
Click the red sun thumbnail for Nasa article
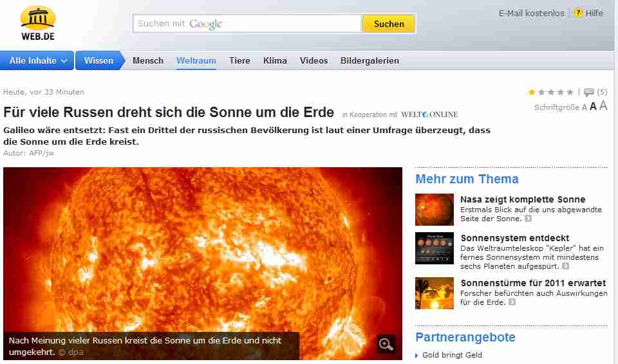click(435, 210)
